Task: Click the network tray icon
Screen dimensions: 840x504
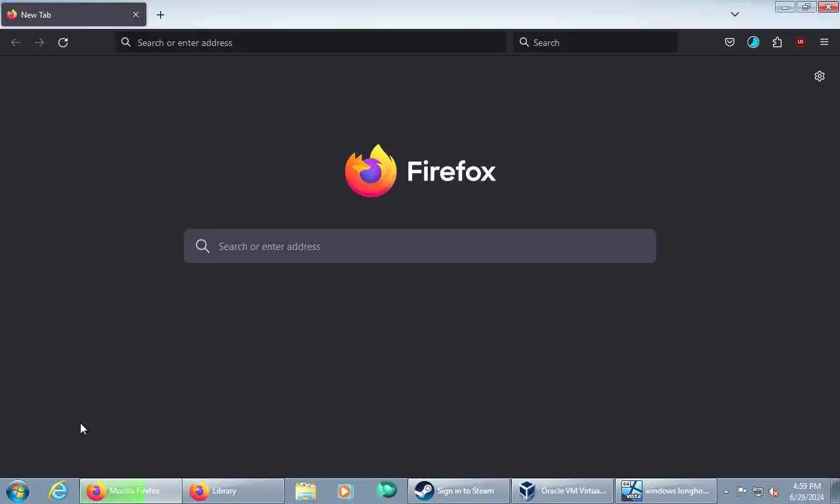Action: (758, 492)
